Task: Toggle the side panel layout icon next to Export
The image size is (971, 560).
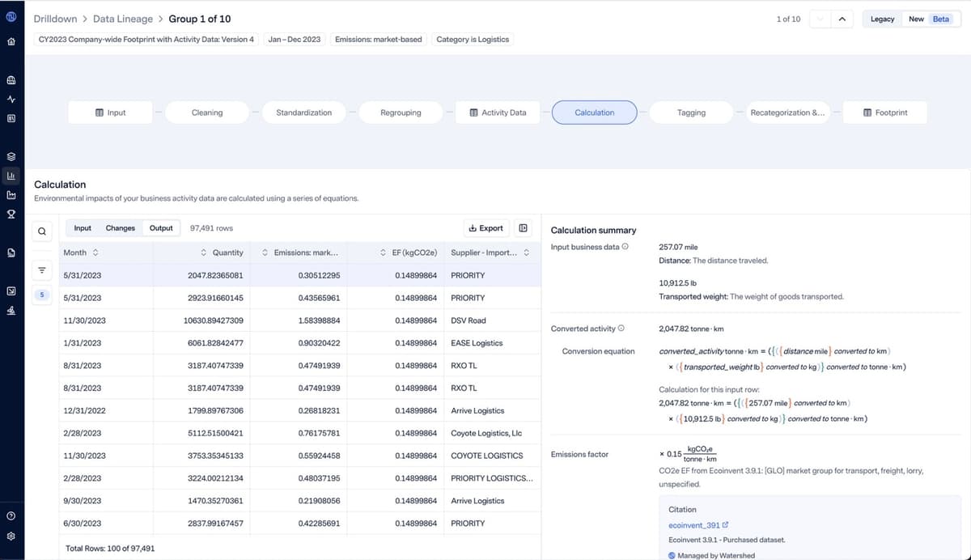Action: click(523, 228)
